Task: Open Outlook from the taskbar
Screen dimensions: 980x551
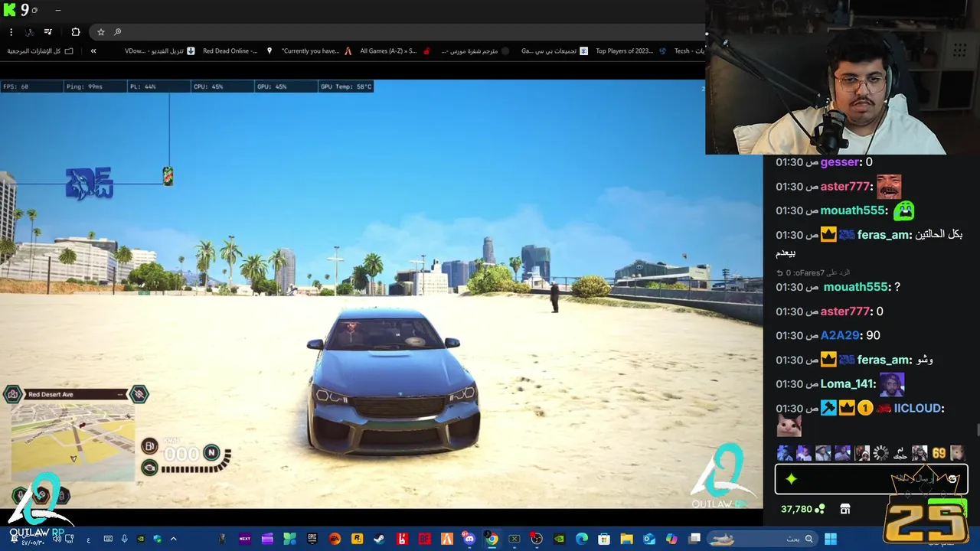Action: (x=649, y=540)
